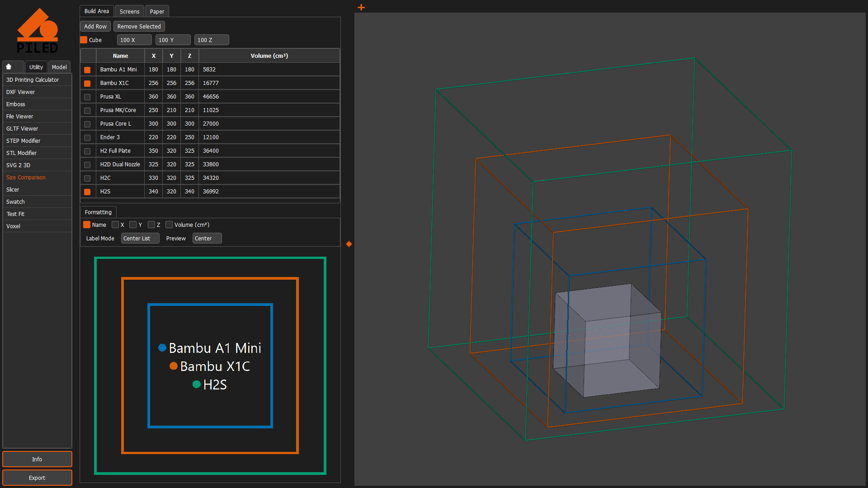Enable the Volume (cm³) label checkbox
868x488 pixels.
pos(168,225)
